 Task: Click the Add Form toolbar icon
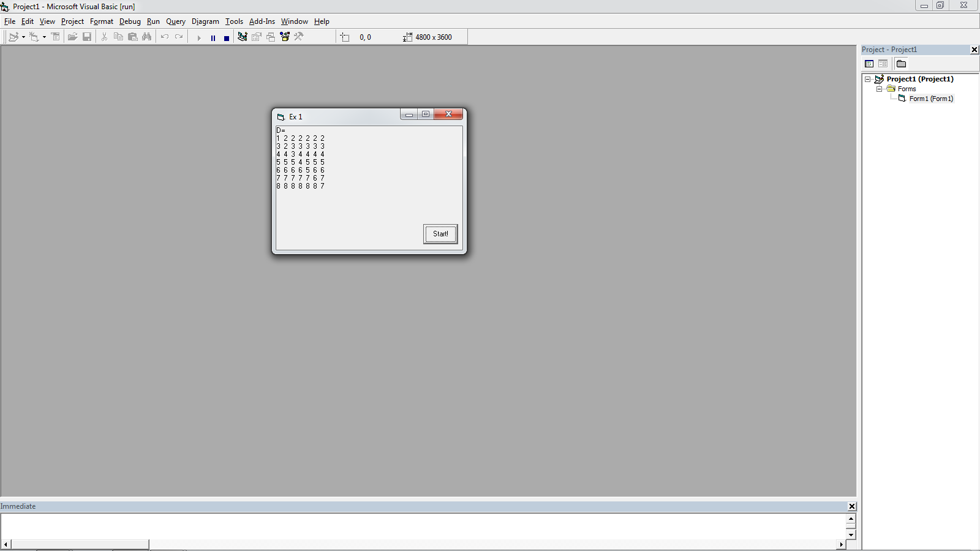[34, 37]
